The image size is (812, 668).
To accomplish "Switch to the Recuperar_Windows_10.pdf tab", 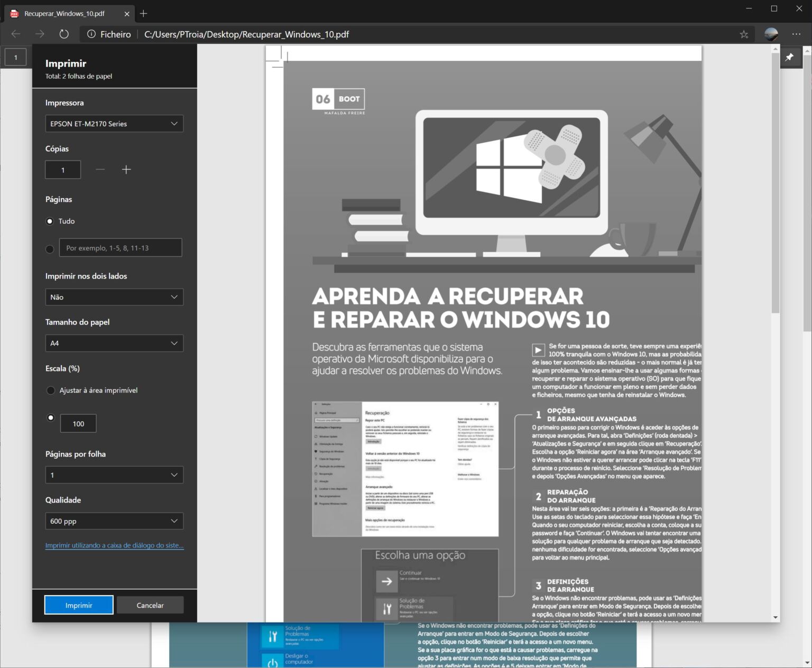I will 69,14.
